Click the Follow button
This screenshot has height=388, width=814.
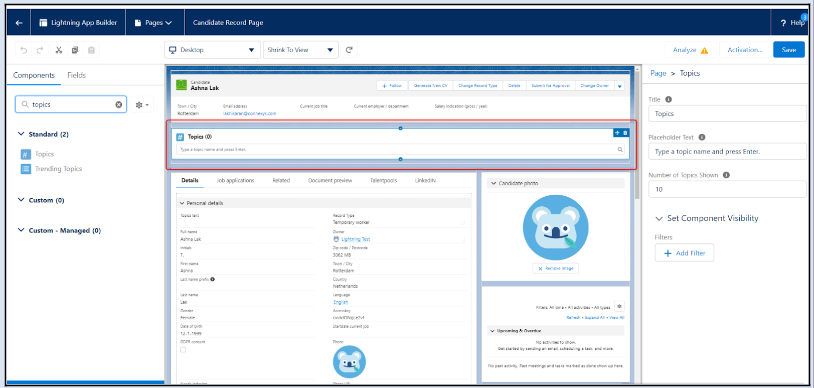coord(392,86)
